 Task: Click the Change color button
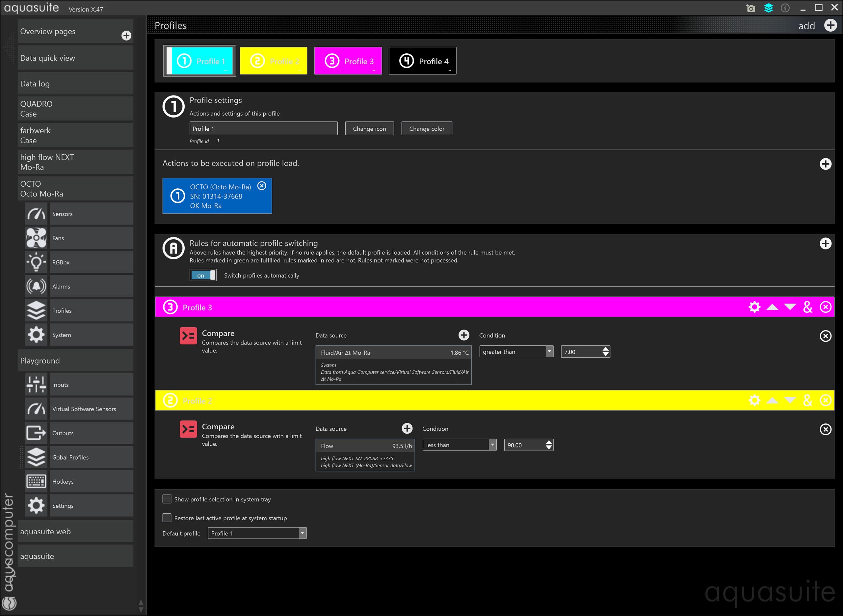427,129
